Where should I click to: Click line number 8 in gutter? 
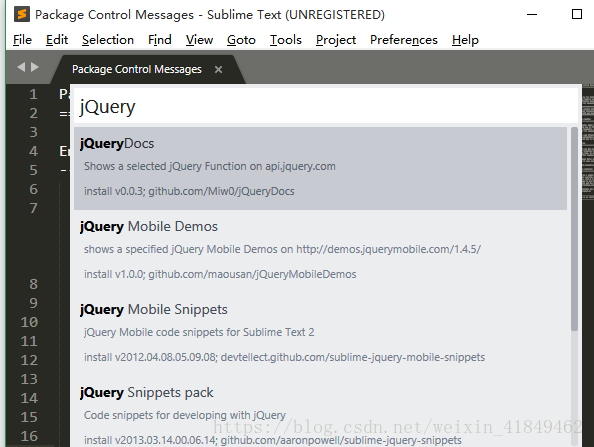pyautogui.click(x=33, y=284)
